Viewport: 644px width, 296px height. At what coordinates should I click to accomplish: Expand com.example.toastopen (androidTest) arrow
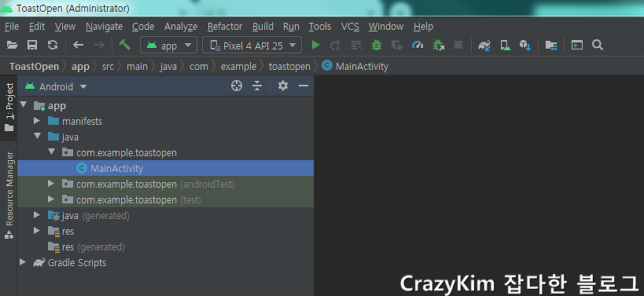51,184
